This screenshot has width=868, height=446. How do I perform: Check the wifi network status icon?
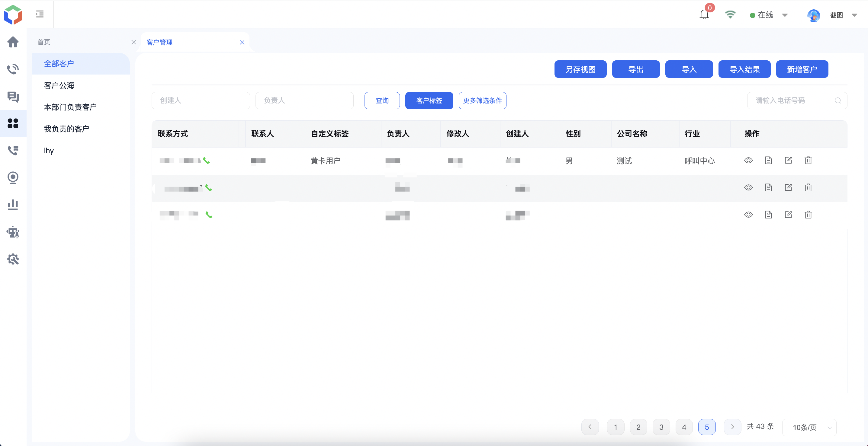pos(730,14)
